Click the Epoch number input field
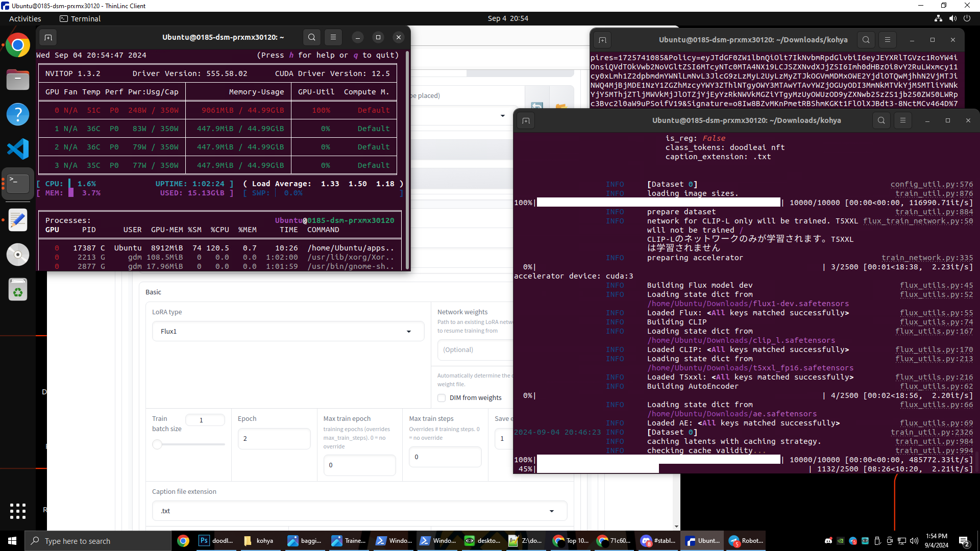 [x=274, y=439]
